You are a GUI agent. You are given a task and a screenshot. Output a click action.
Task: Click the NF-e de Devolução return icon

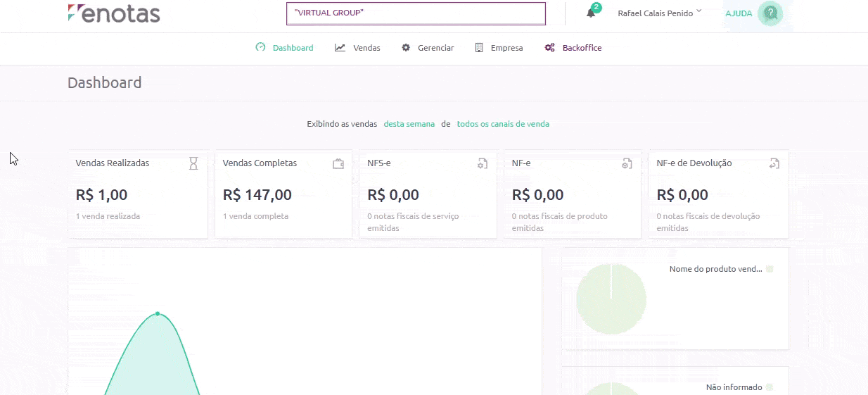point(774,163)
